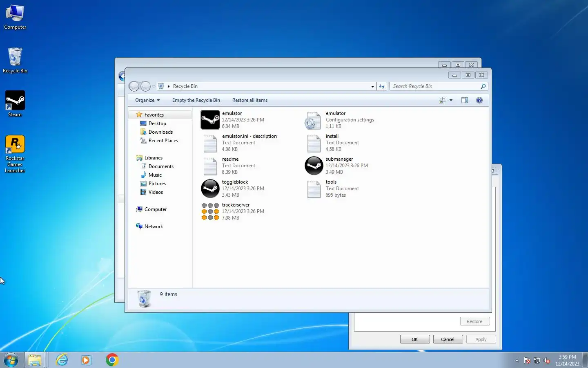Open Google Chrome from taskbar
588x368 pixels.
click(112, 360)
